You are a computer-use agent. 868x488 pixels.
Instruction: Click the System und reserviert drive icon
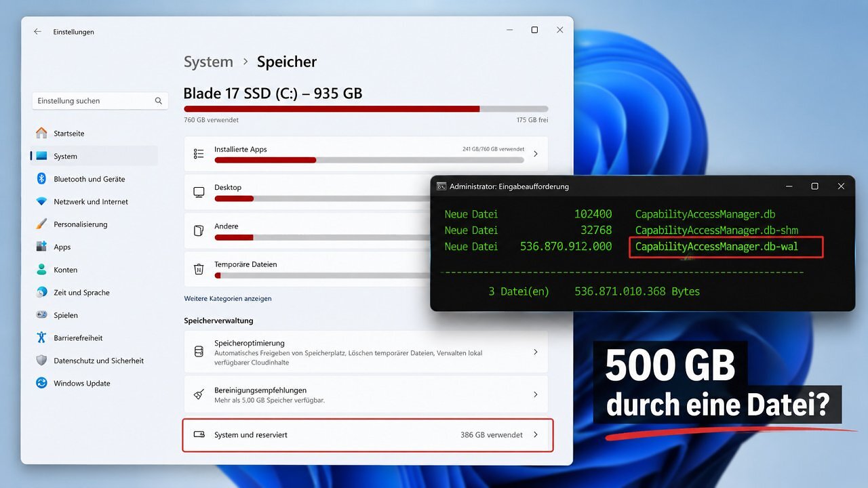click(199, 434)
